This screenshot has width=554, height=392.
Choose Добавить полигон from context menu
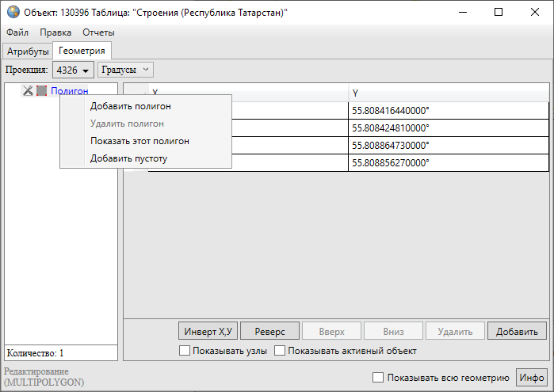coord(131,106)
